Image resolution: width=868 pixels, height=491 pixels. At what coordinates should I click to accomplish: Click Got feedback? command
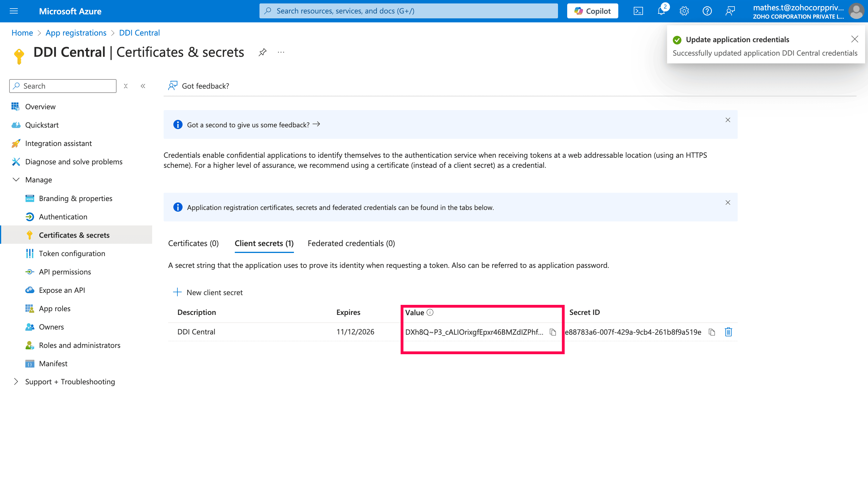pos(199,86)
